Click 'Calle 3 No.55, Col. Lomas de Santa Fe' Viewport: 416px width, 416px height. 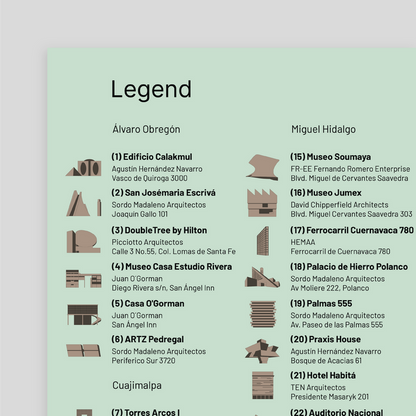174,252
